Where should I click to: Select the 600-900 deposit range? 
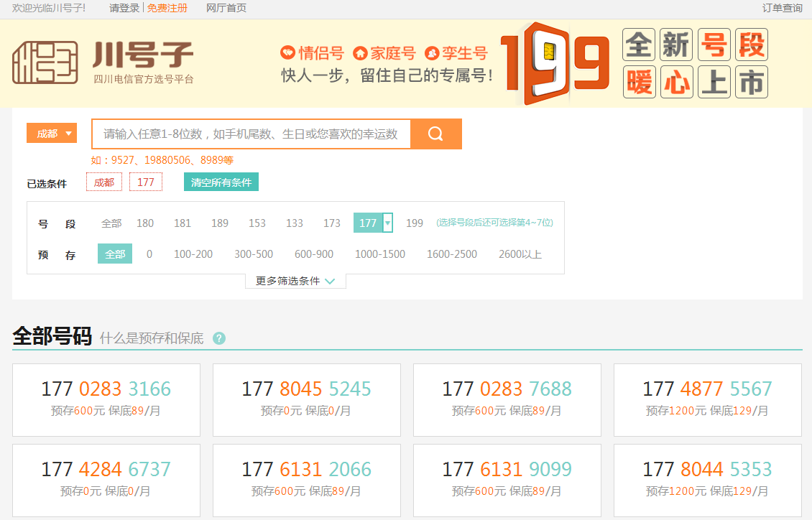pyautogui.click(x=314, y=254)
